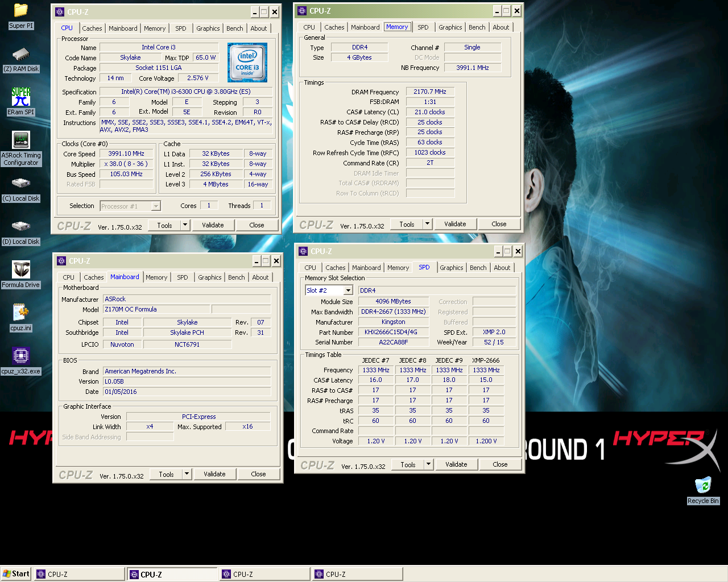Switch to Graphics tab in the Memory window
This screenshot has height=582, width=728.
(450, 27)
